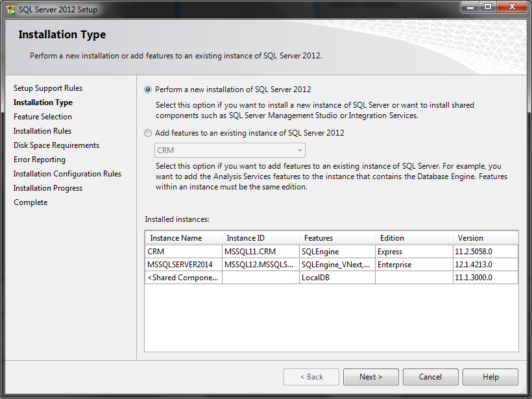Screen dimensions: 532x399
Task: Go to the Feature Selection step
Action: pos(40,116)
